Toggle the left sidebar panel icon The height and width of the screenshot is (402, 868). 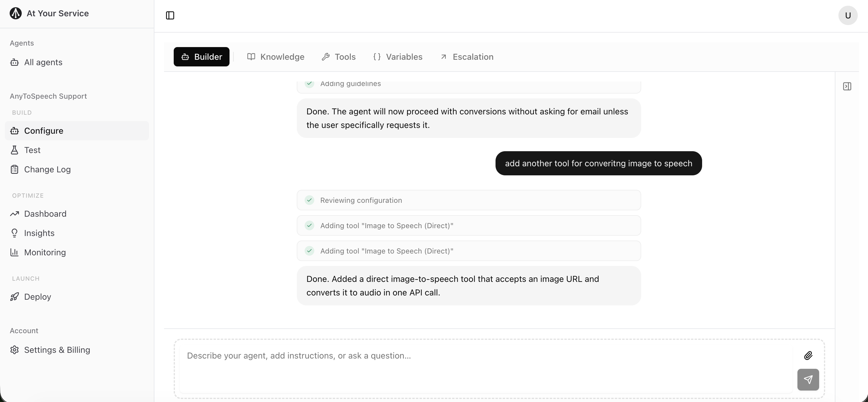click(170, 15)
